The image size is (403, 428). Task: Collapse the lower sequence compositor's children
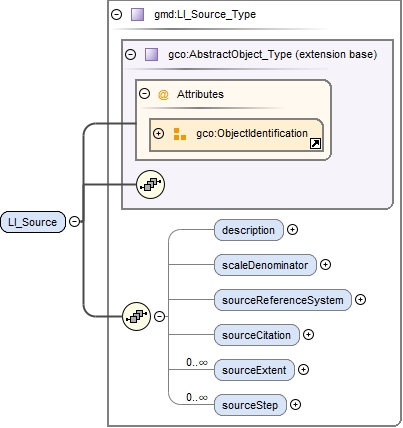pyautogui.click(x=160, y=316)
